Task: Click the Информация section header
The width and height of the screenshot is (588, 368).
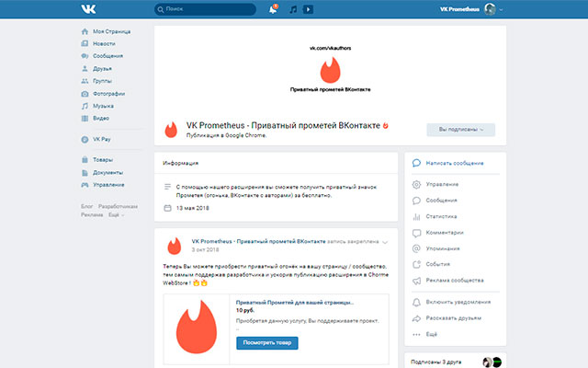Action: pyautogui.click(x=180, y=164)
